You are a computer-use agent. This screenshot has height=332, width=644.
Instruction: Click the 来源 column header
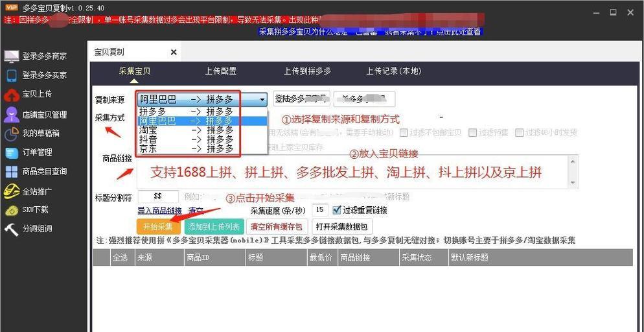[x=159, y=257]
